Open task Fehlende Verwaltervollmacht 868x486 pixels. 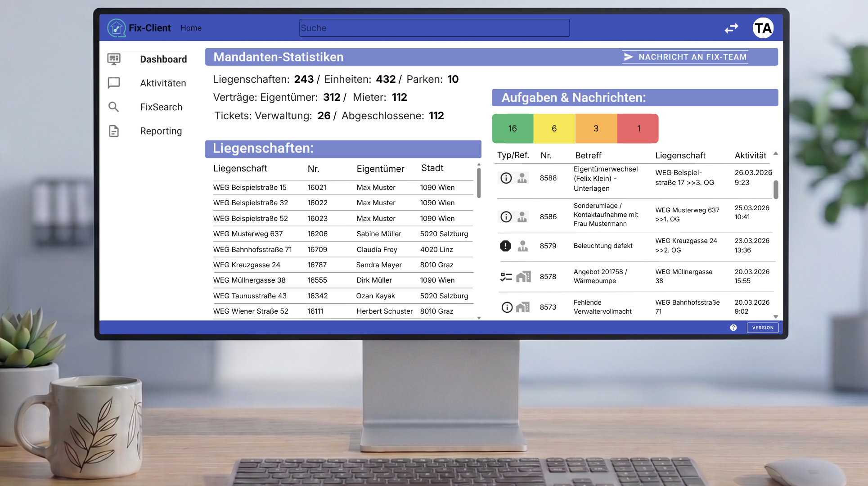[x=603, y=307]
